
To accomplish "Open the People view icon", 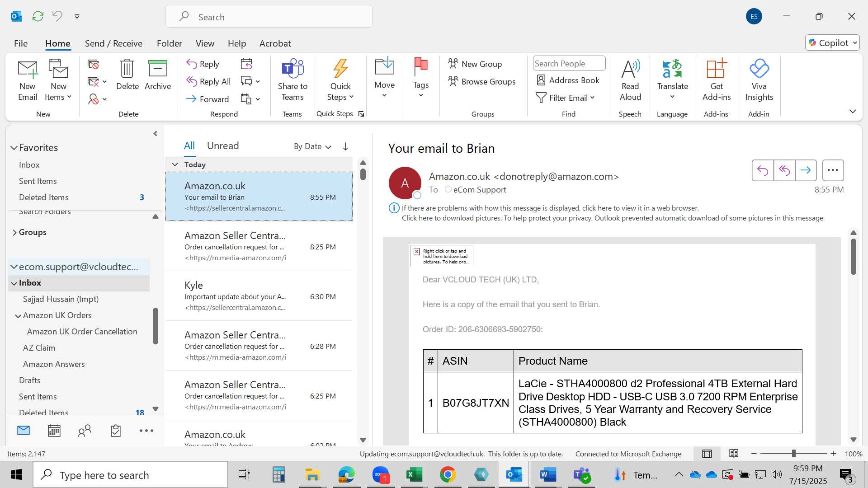I will pos(85,431).
